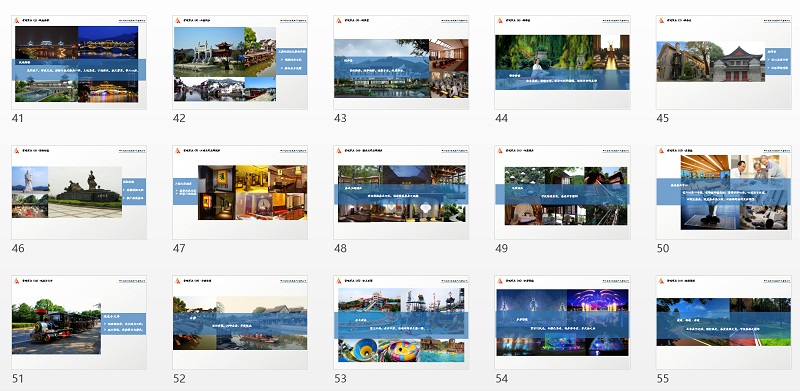Viewport: 800px width, 391px height.
Task: Click the slide number label 41
Action: [17, 118]
